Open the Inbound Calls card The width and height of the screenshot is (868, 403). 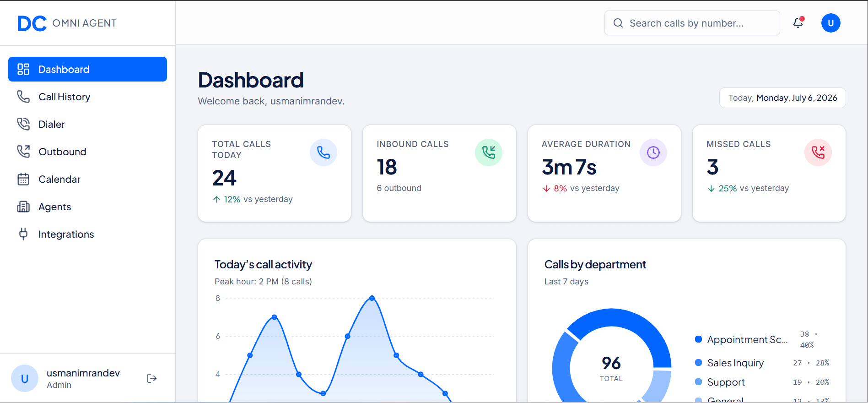coord(439,174)
